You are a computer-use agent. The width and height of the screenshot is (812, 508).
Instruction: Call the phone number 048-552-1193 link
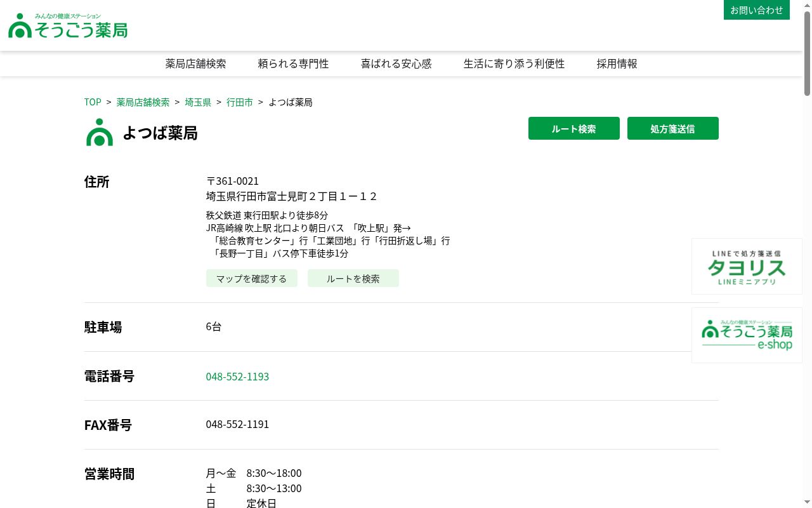(x=237, y=377)
